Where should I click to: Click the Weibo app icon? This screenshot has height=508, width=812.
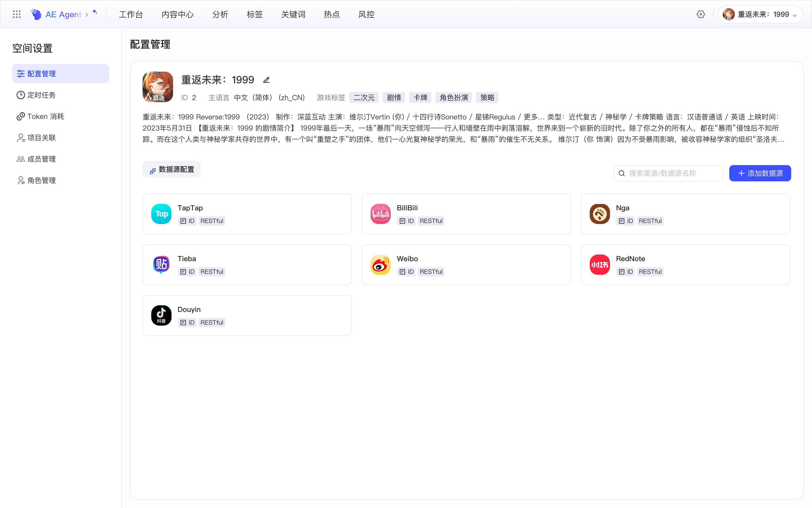pos(381,265)
